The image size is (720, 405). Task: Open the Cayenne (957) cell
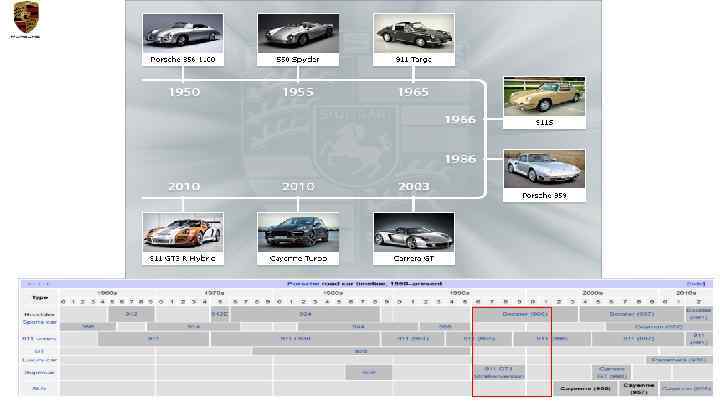638,388
